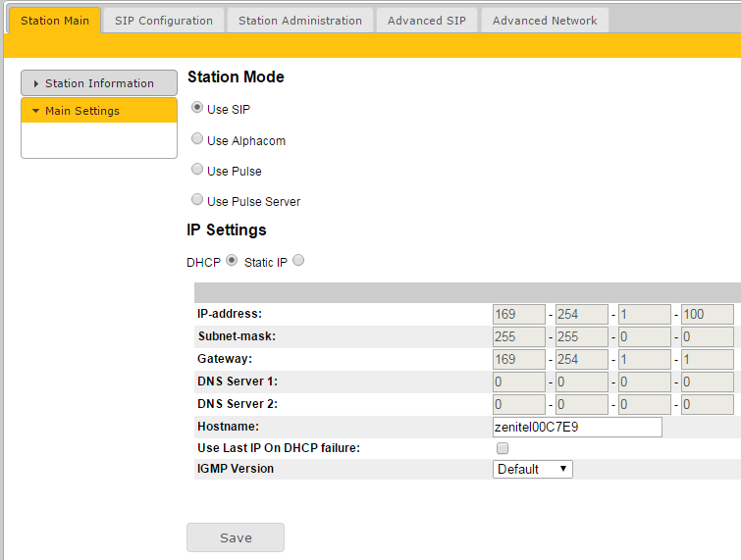Choose the Use Alphacom station mode
Image resolution: width=741 pixels, height=560 pixels.
tap(197, 139)
